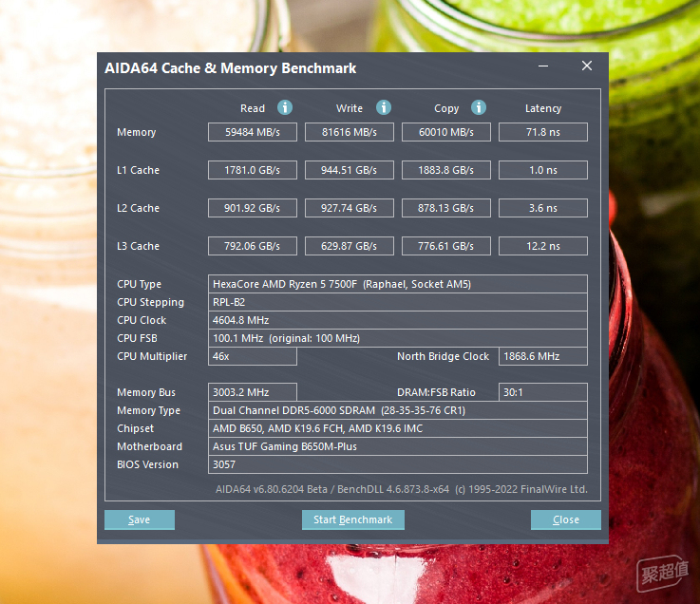This screenshot has height=604, width=700.
Task: Click the Memory row label
Action: coord(136,133)
